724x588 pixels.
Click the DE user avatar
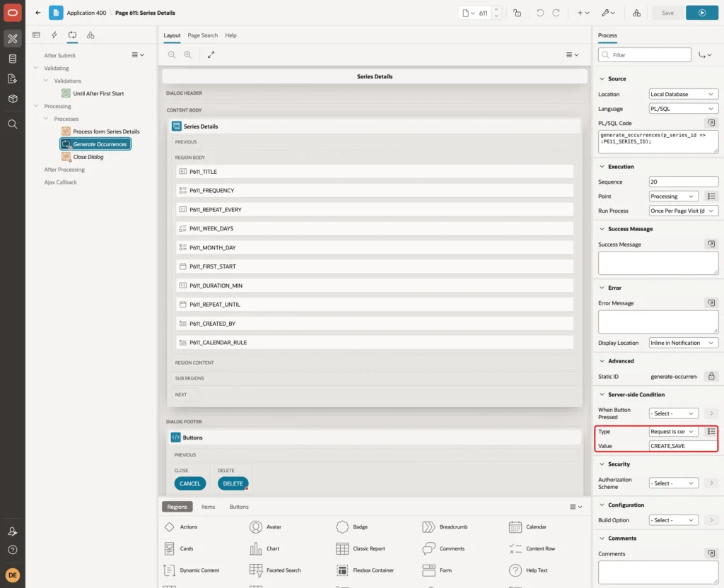[x=13, y=575]
